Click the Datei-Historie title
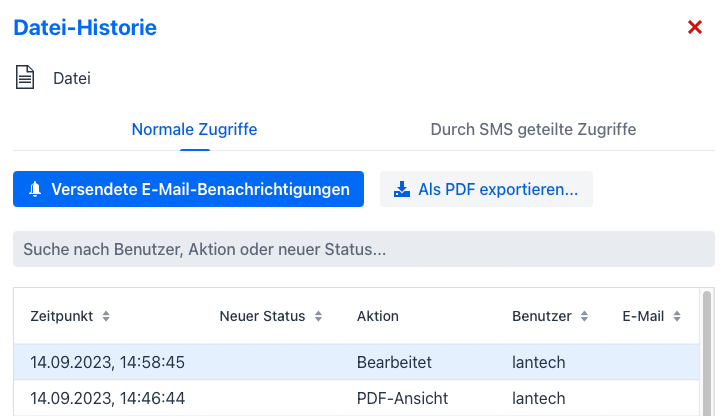The image size is (725, 416). (x=85, y=28)
